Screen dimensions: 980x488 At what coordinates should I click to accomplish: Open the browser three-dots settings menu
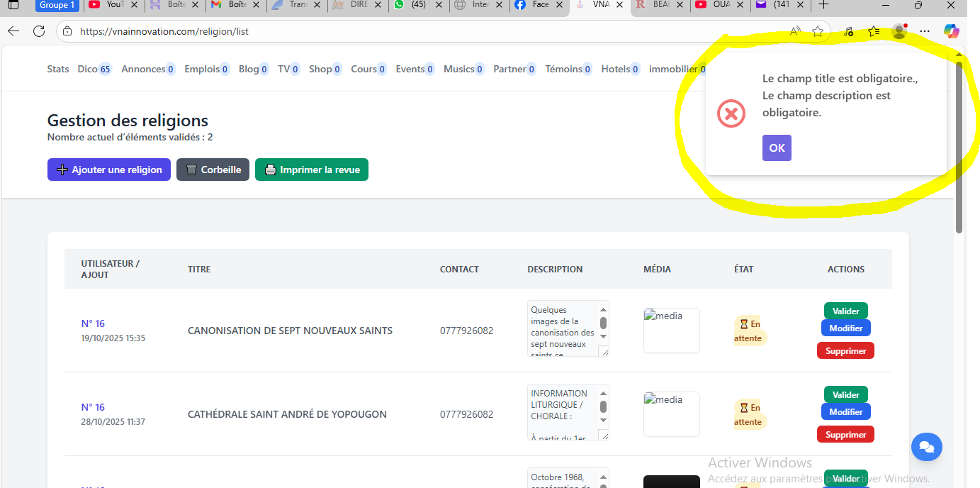click(x=925, y=31)
